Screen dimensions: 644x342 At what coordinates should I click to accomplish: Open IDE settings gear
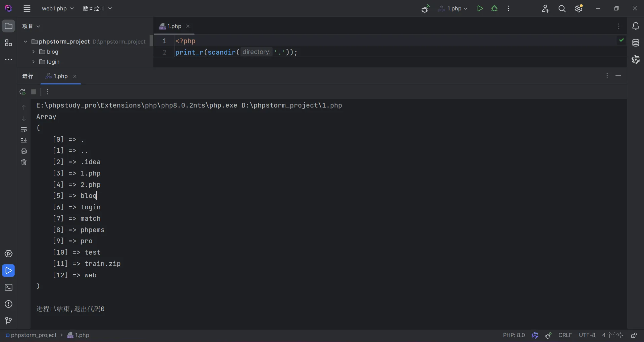pos(579,9)
